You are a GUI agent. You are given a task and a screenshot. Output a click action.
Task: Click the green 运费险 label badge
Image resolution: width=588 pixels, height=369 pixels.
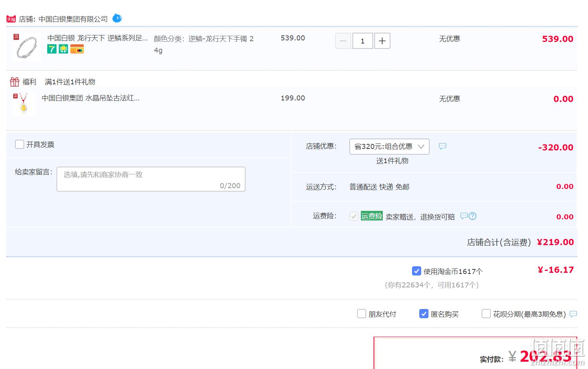(372, 216)
